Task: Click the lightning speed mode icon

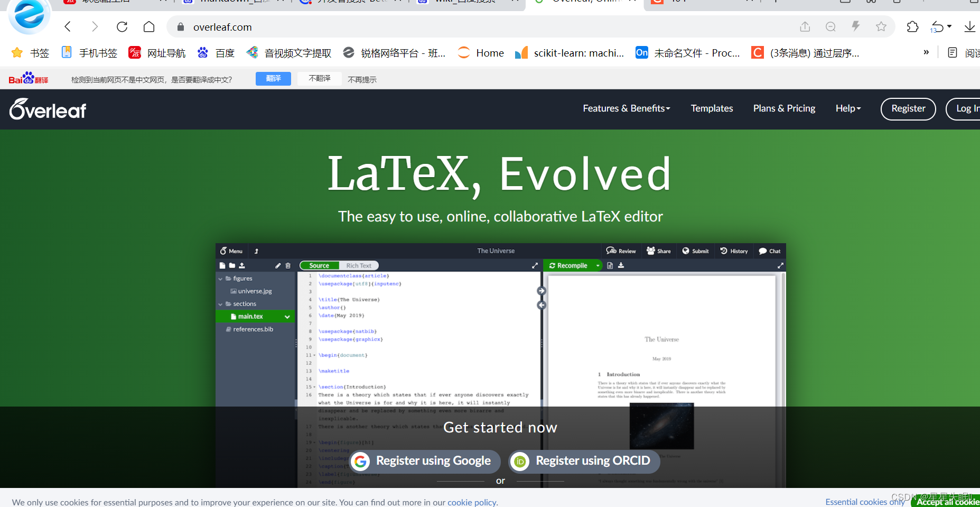Action: coord(856,26)
